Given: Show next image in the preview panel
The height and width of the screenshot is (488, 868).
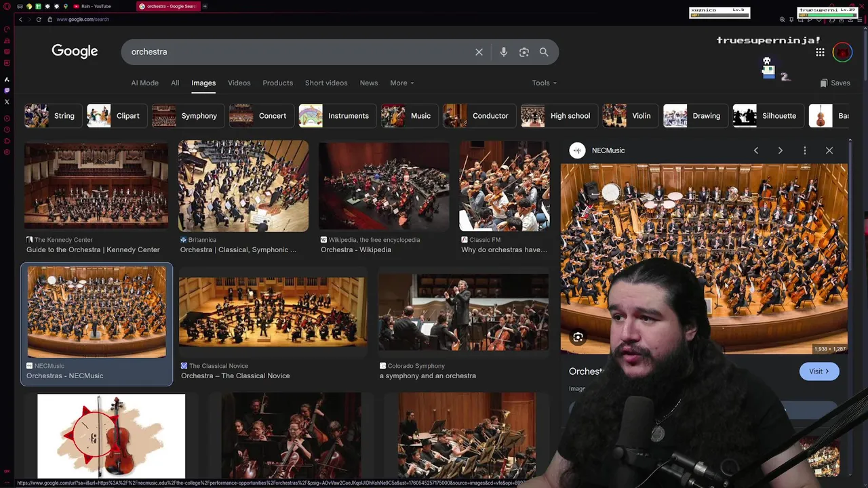Looking at the screenshot, I should (781, 150).
